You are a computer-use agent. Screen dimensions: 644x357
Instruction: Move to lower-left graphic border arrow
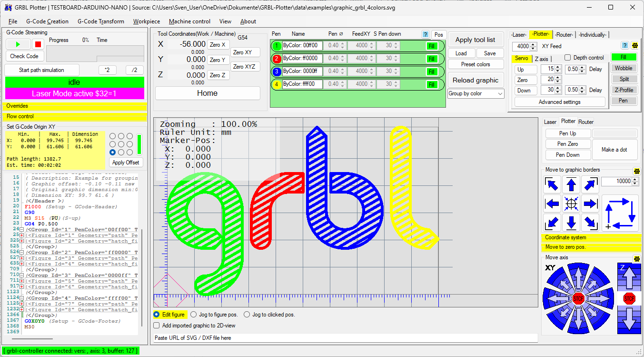click(552, 223)
